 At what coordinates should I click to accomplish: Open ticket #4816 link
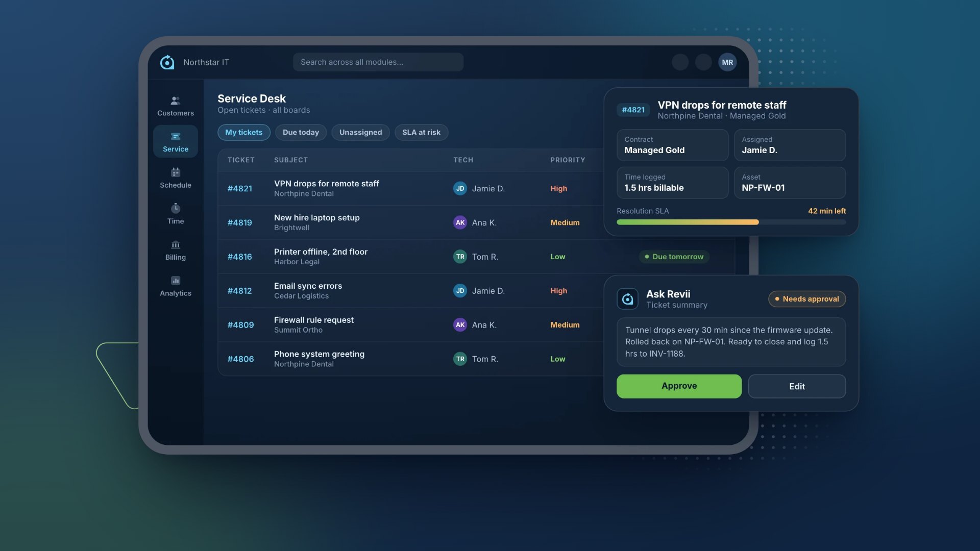[240, 257]
